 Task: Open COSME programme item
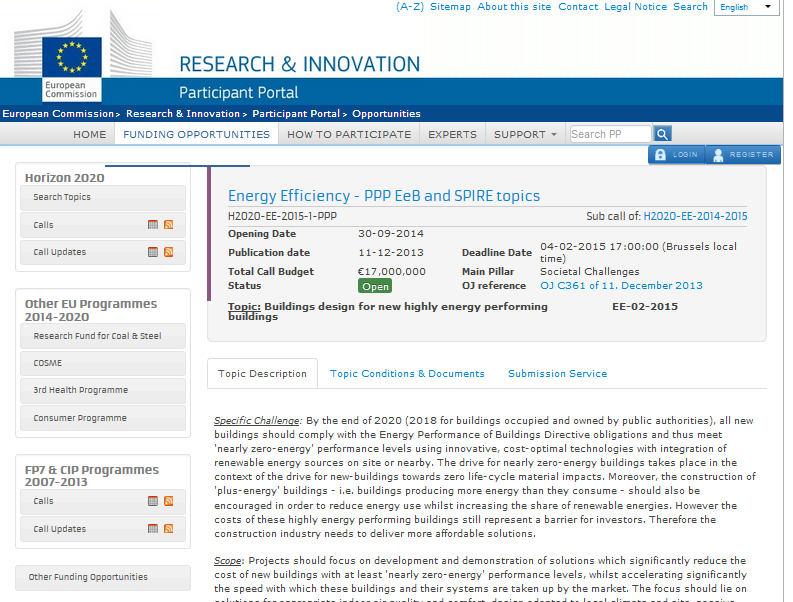tap(103, 363)
